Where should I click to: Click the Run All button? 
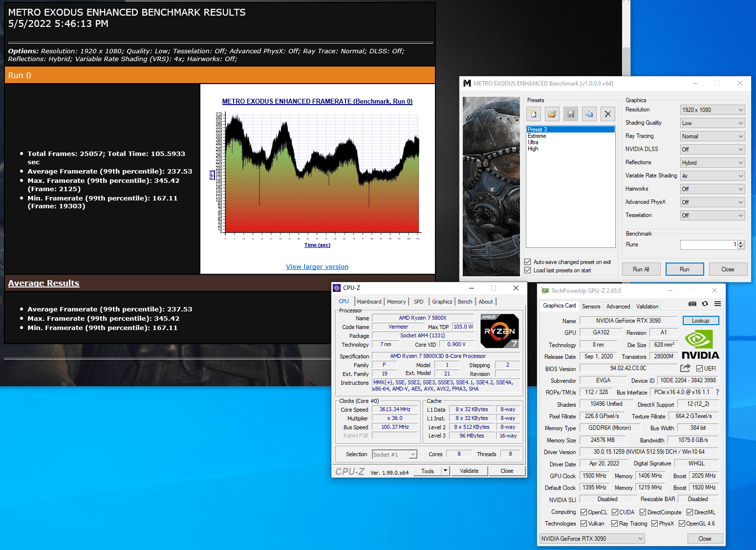[x=641, y=269]
